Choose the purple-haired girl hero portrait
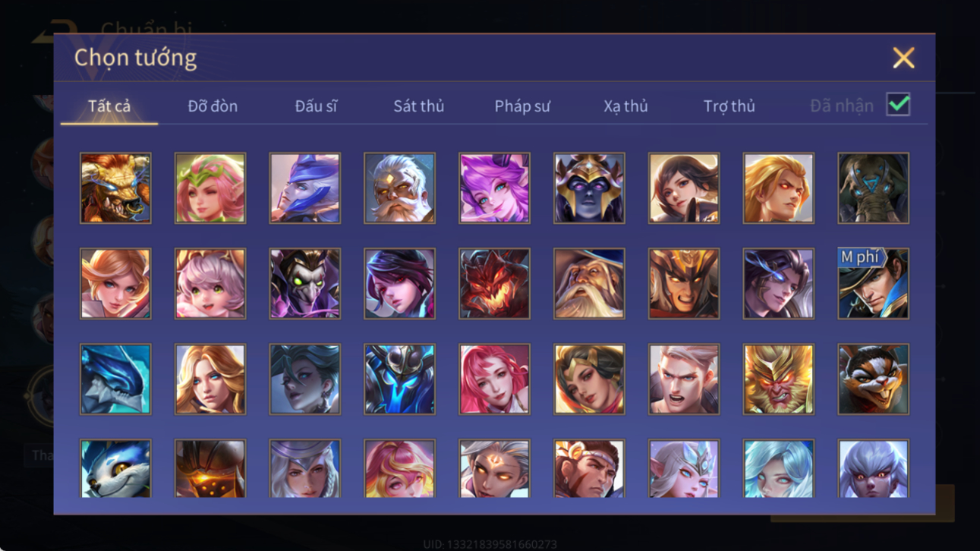 pyautogui.click(x=494, y=188)
